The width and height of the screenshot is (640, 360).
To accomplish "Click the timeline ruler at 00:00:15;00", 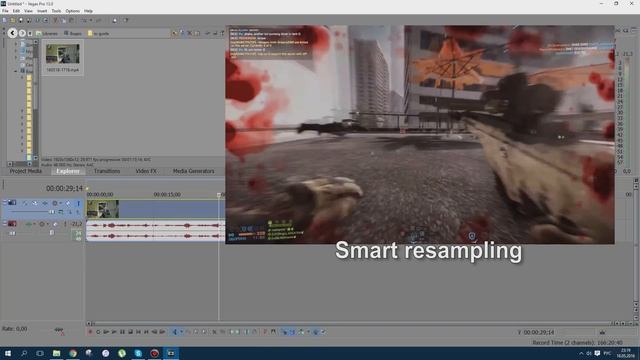I will click(x=167, y=195).
